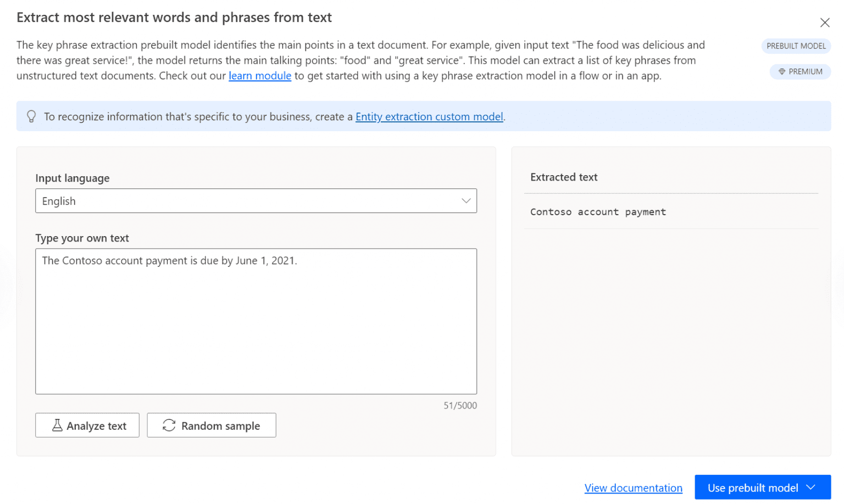Close the key phrase extraction dialog
The image size is (844, 504).
tap(824, 23)
